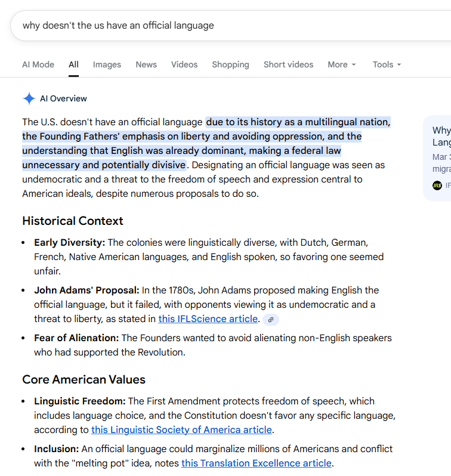Open the Translation Excellence article link
The height and width of the screenshot is (476, 451).
[x=257, y=463]
